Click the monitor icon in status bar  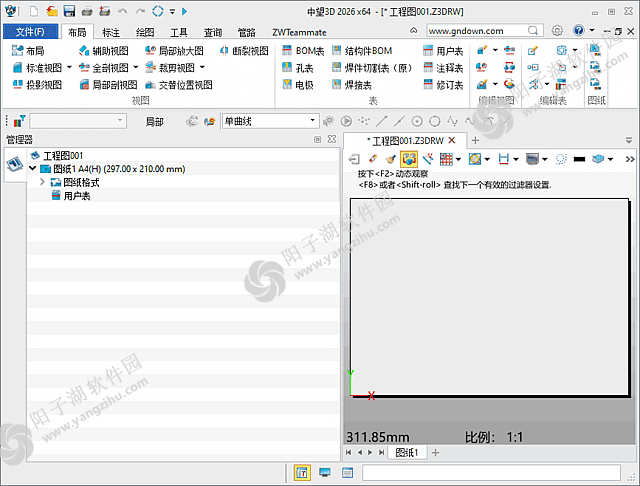click(325, 473)
